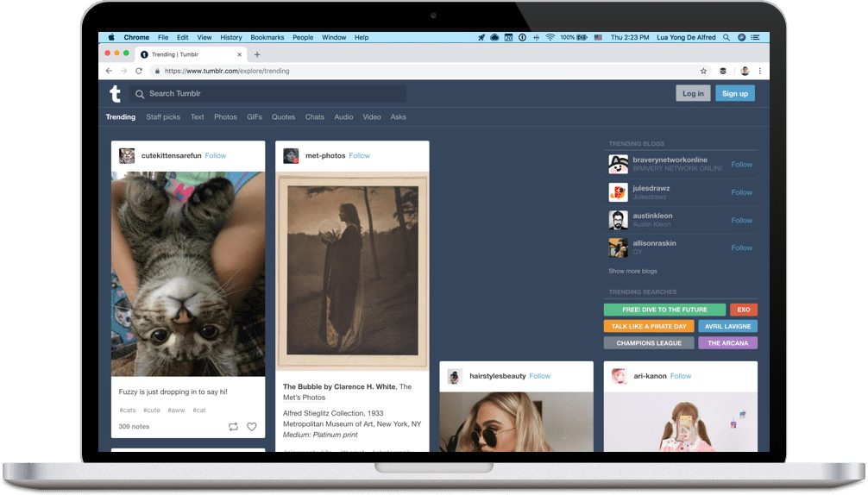
Task: Follow met-photos
Action: click(x=359, y=156)
